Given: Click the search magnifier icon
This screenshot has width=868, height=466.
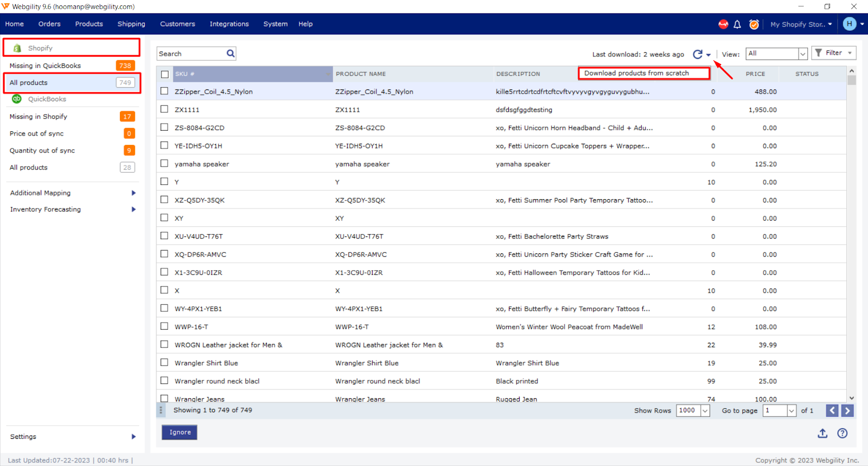Looking at the screenshot, I should pos(231,54).
